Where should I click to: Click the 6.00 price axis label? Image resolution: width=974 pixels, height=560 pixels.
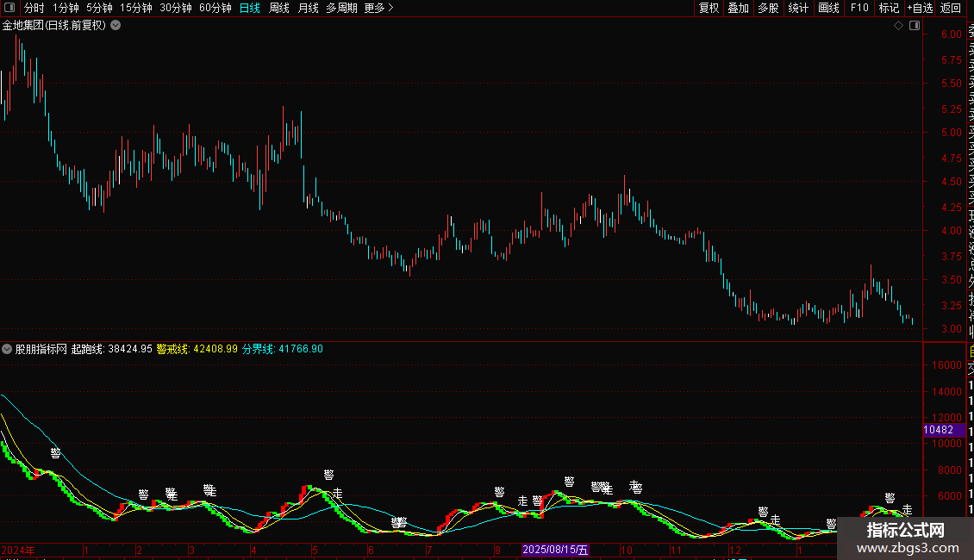click(x=951, y=34)
